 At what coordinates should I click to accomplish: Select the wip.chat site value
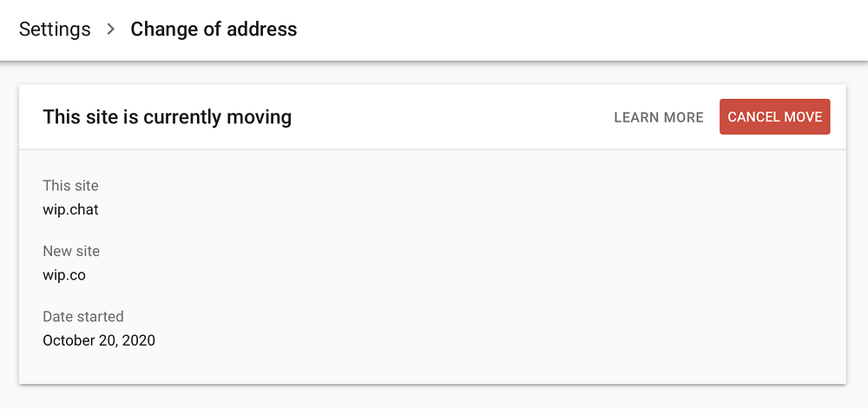(x=70, y=209)
